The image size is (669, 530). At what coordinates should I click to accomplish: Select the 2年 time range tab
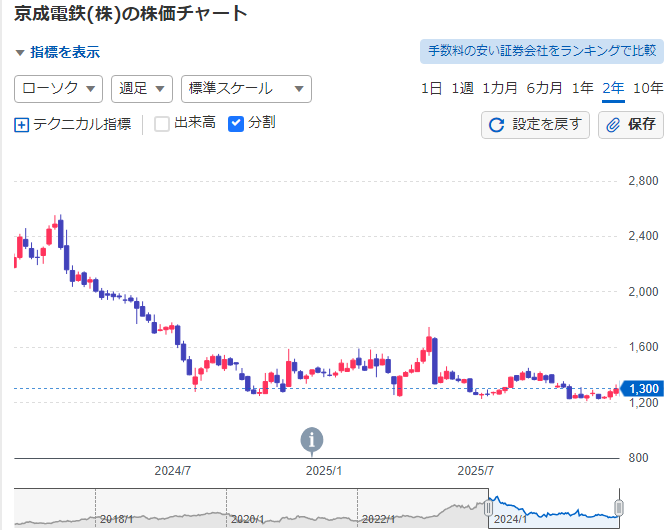click(x=613, y=88)
